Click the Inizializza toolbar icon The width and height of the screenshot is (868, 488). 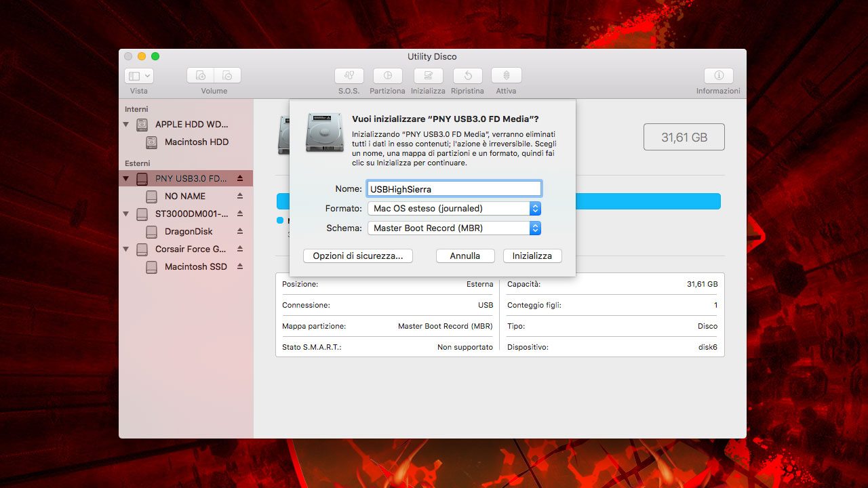pos(428,76)
